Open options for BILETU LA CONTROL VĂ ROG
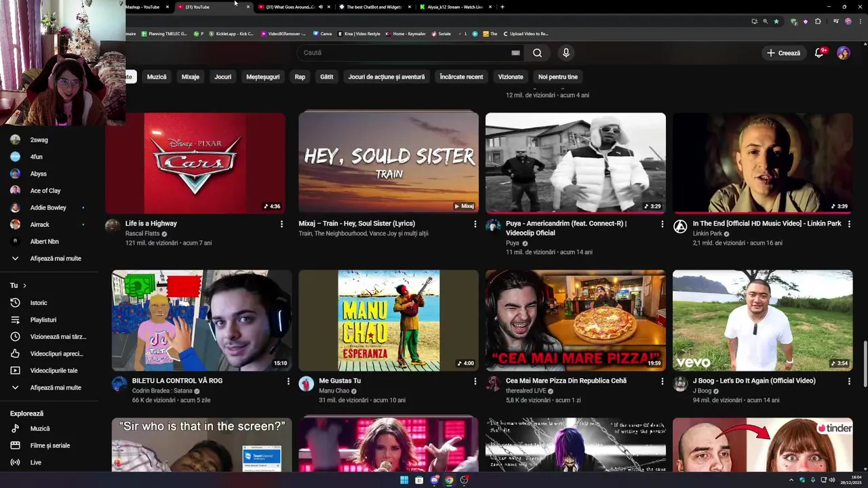Screen dimensions: 868x488 [x=288, y=381]
